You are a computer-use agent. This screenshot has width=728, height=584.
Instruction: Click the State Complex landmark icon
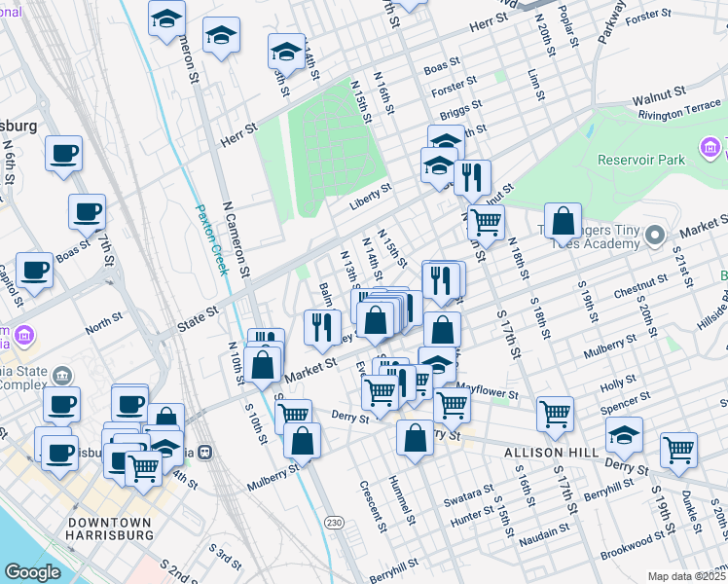(x=62, y=376)
